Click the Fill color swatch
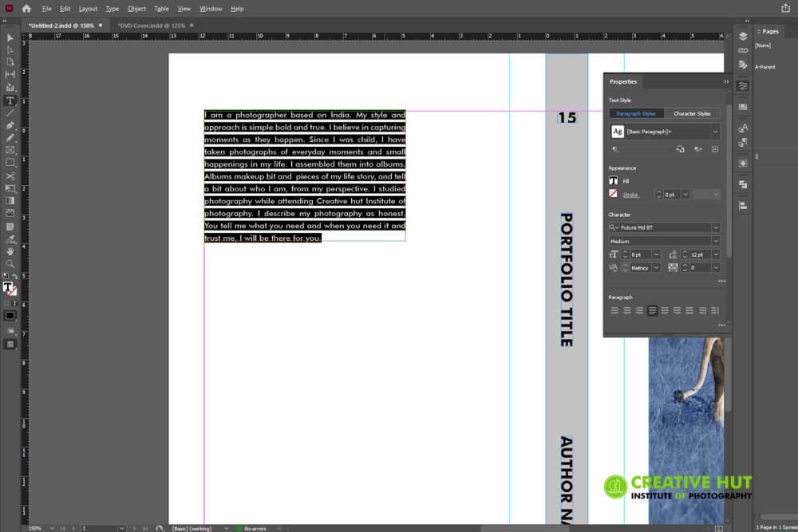The image size is (798, 532). point(613,180)
